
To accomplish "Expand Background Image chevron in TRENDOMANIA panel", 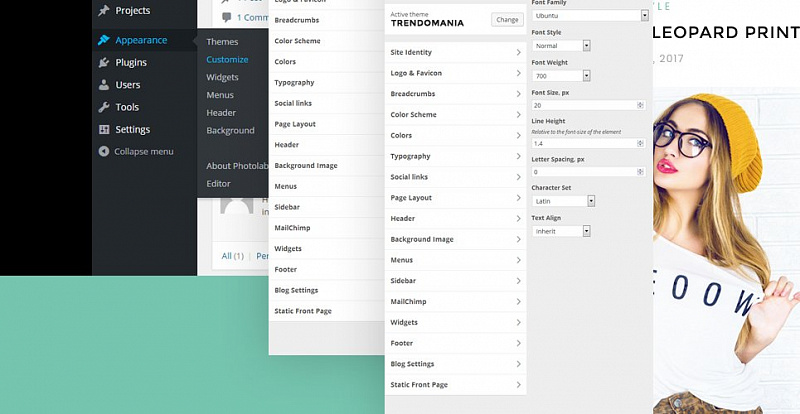I will point(518,239).
